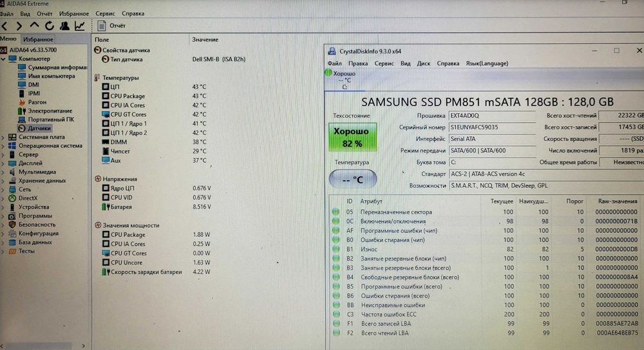
Task: Open Избранное menu in AIDA64 menu bar
Action: (74, 14)
